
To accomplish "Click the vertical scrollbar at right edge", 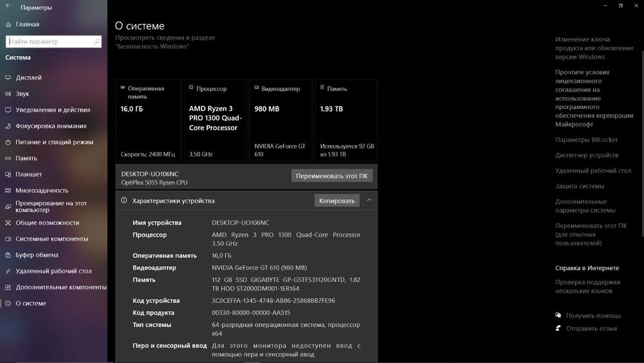I will click(642, 144).
